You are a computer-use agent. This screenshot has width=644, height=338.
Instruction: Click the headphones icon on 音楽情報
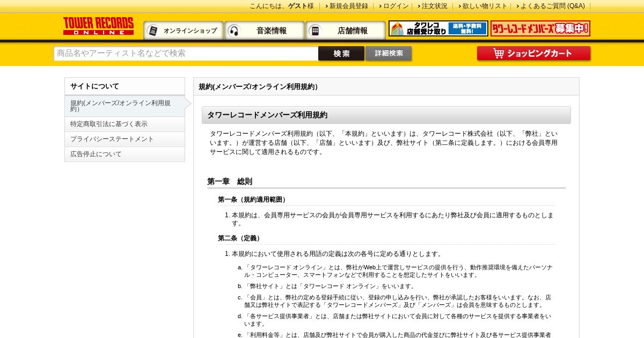point(234,31)
